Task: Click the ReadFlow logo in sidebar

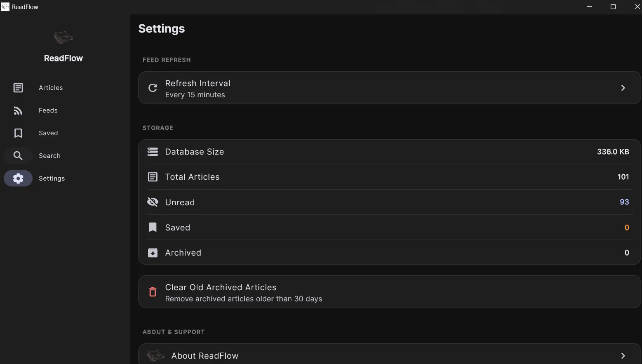Action: pos(63,38)
